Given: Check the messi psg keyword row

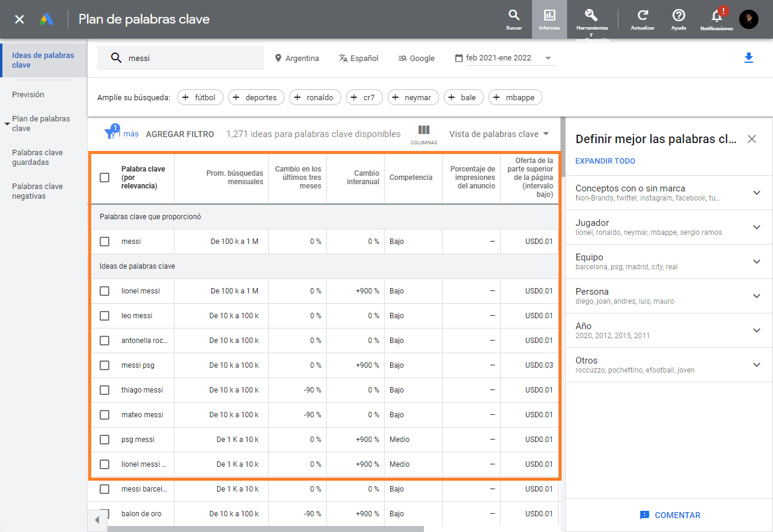Looking at the screenshot, I should tap(104, 365).
